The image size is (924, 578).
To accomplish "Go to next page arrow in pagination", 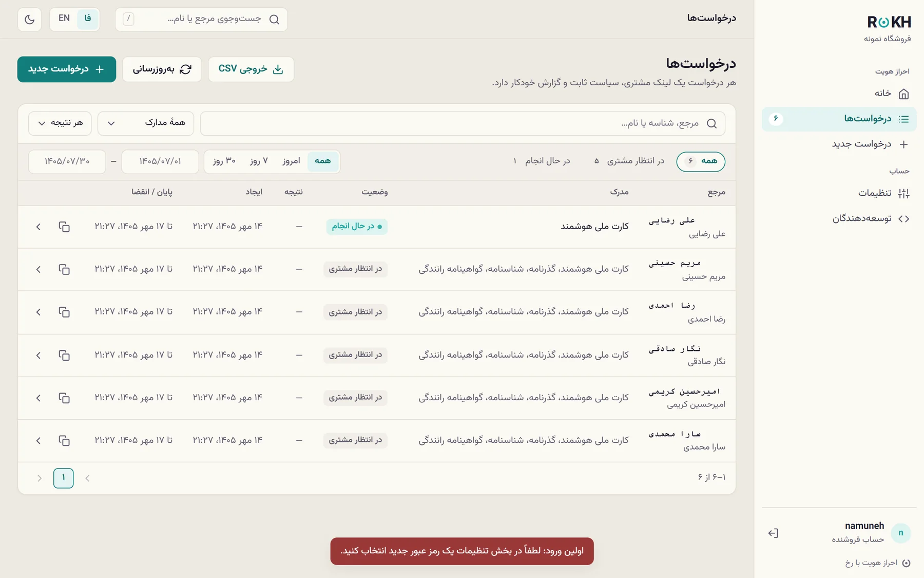I will [40, 478].
